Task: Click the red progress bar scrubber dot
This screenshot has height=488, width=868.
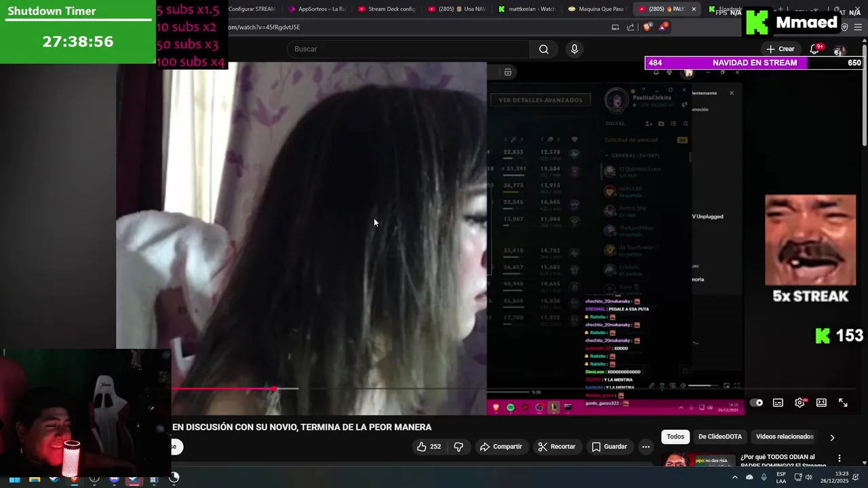Action: point(274,389)
